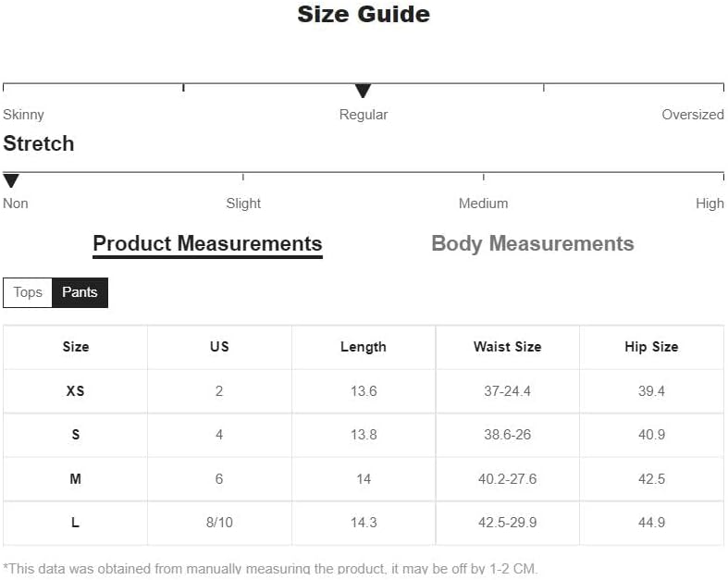Click the Length column header
728x580 pixels.
(x=364, y=347)
